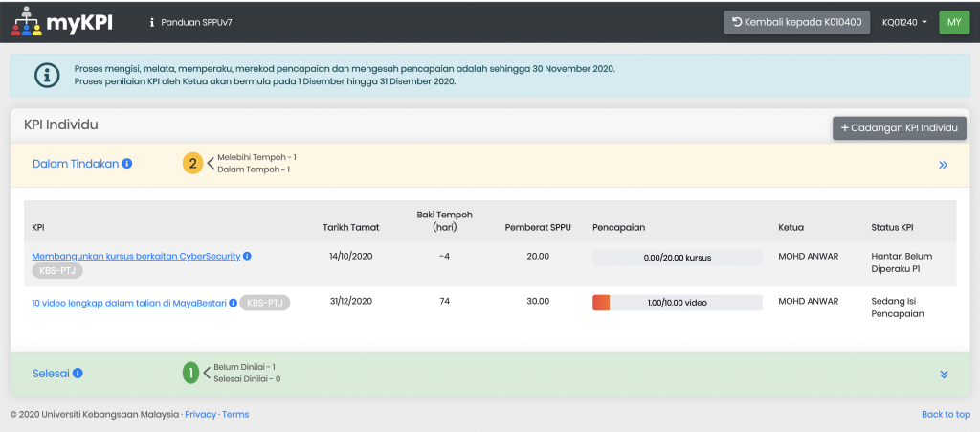Click KBS-PTJ tag under CyberSecurity KPI

58,272
